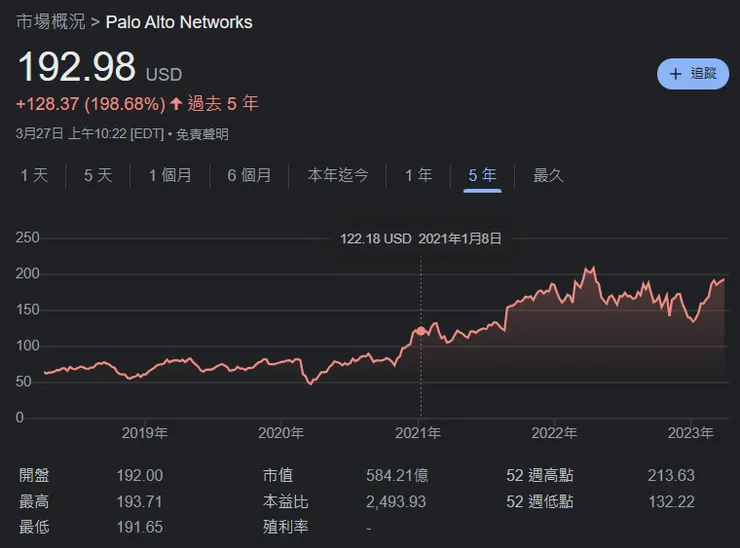This screenshot has height=548, width=740.
Task: Click the 市值 label
Action: 278,475
